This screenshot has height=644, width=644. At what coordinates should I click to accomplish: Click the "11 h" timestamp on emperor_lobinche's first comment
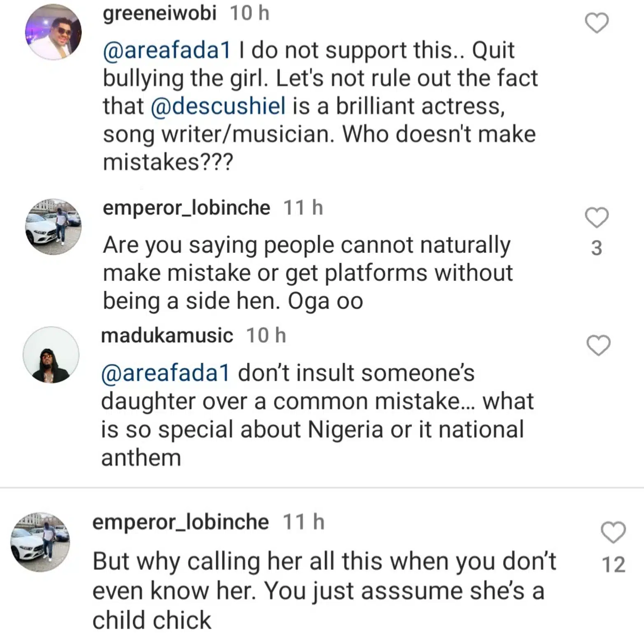click(303, 207)
